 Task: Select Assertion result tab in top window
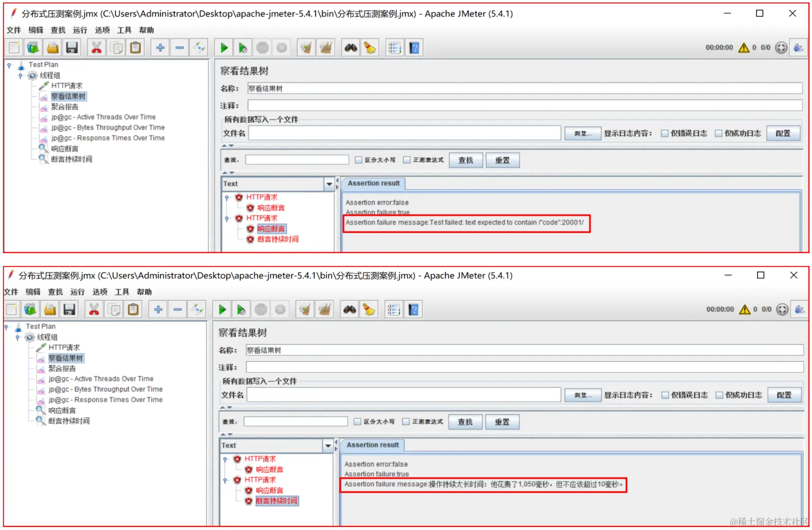[374, 183]
